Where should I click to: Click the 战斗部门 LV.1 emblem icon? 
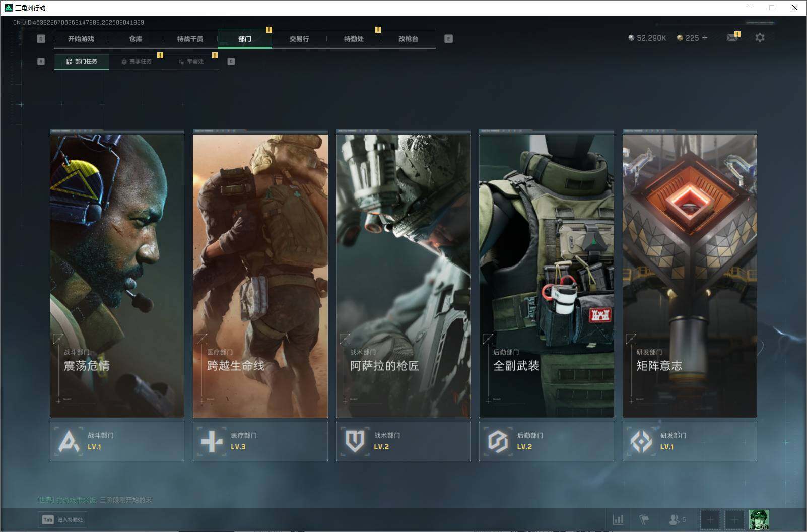tap(69, 441)
